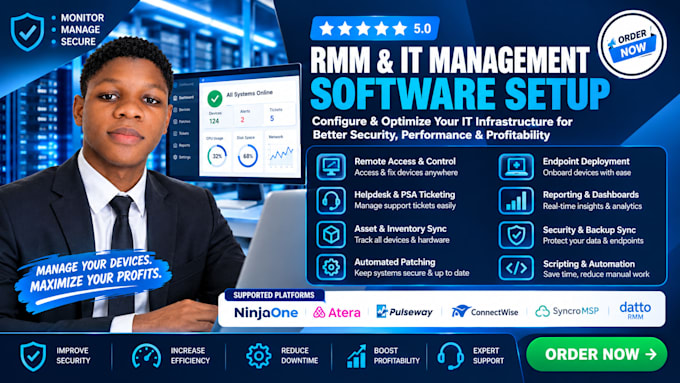Click 'Automated Patching' heading
This screenshot has width=680, height=383.
tap(395, 262)
